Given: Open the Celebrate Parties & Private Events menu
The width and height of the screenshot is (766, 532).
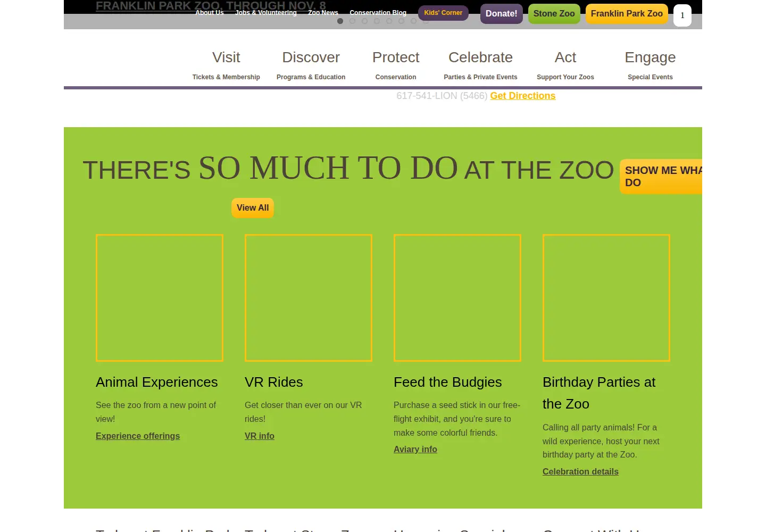Looking at the screenshot, I should pyautogui.click(x=480, y=65).
